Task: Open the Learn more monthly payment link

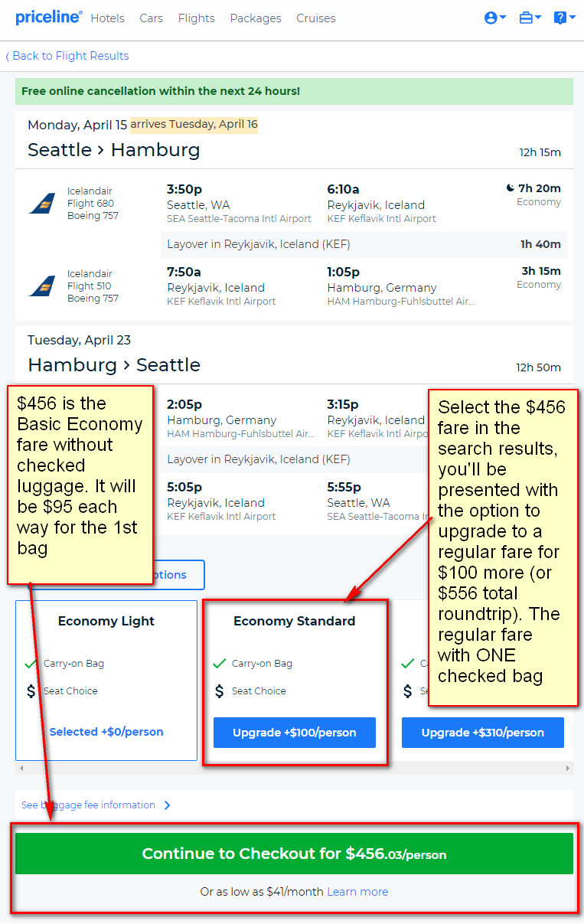Action: 357,892
